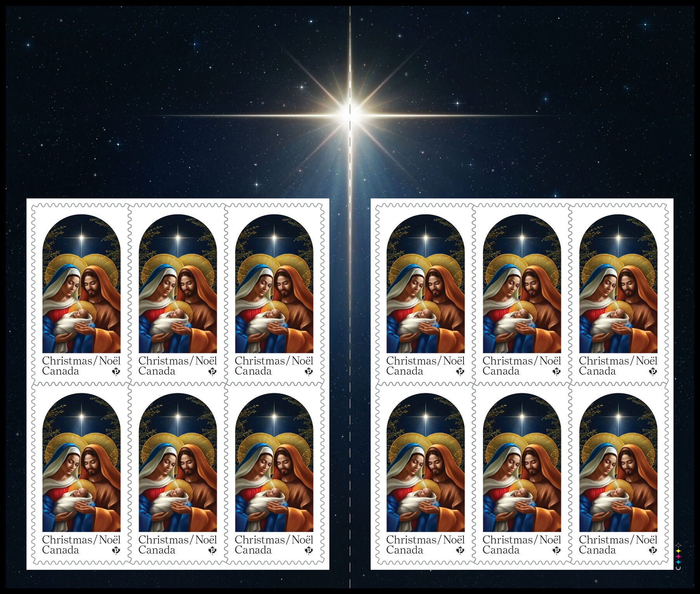The width and height of the screenshot is (700, 594).
Task: Select the bottom-middle stamp in the right pane
Action: click(x=522, y=474)
